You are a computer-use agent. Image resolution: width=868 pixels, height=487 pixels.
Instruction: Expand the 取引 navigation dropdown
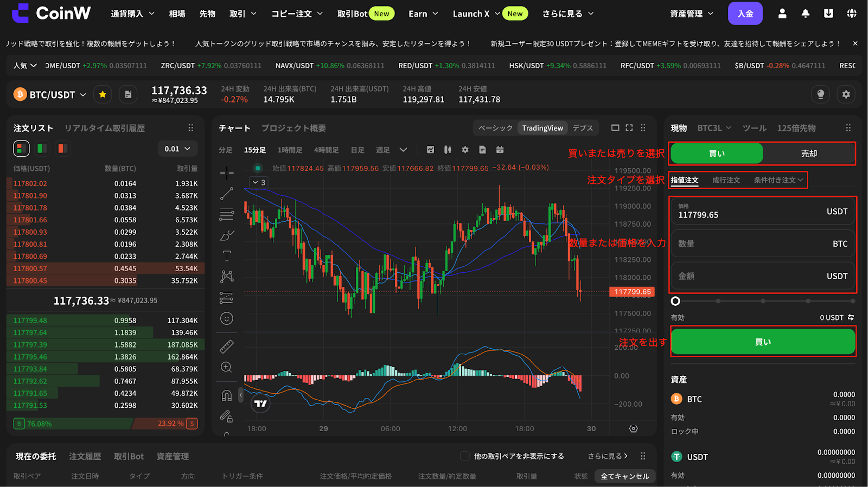(x=243, y=14)
